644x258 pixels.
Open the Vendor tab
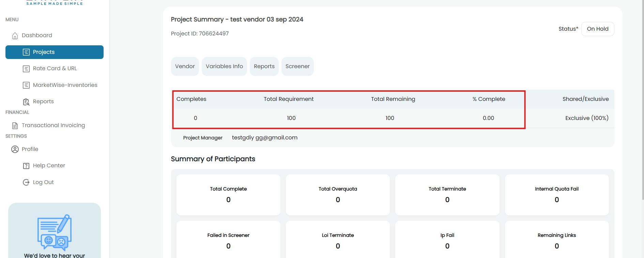tap(185, 66)
